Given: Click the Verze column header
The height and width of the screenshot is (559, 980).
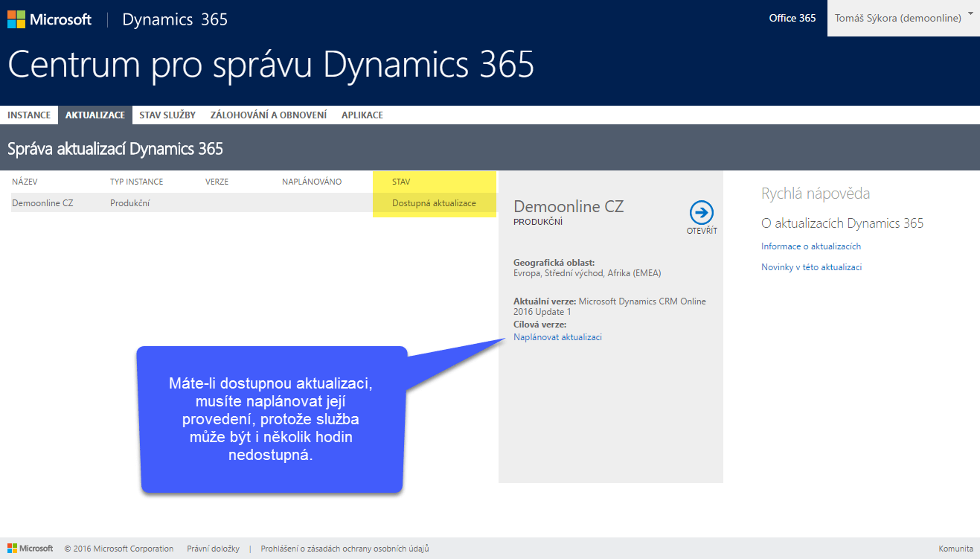Looking at the screenshot, I should [217, 182].
